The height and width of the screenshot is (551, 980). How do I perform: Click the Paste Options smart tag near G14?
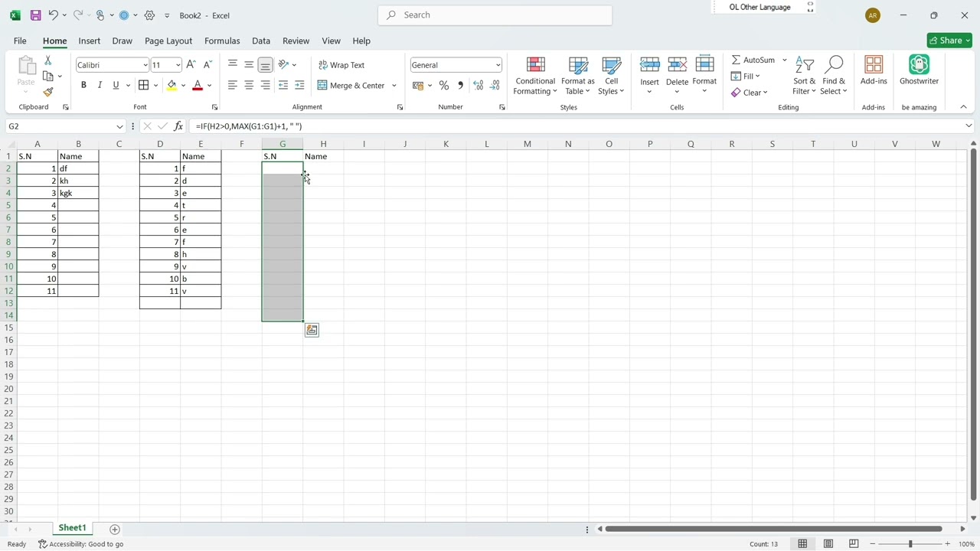[312, 330]
